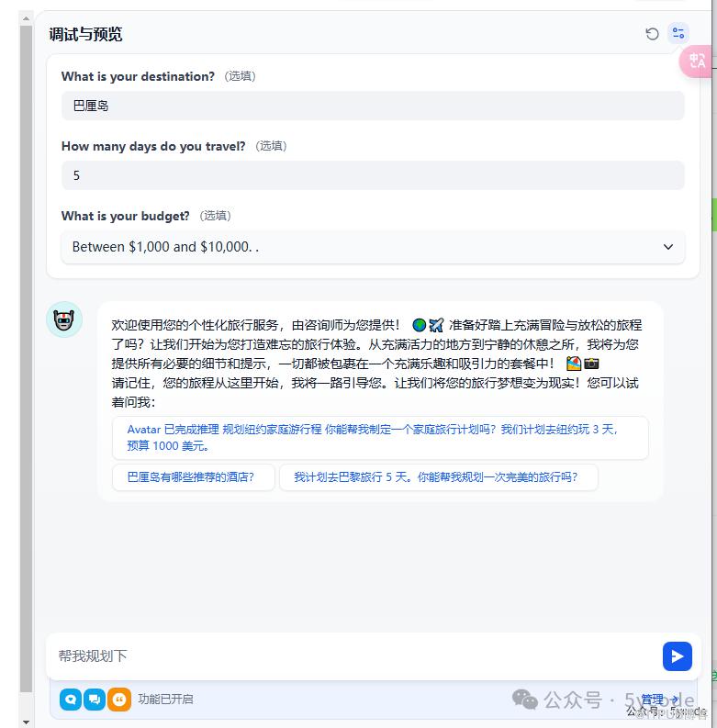Select suggestion 巴厘岛有哪些推荐的酒店?
Image resolution: width=717 pixels, height=728 pixels.
(x=193, y=477)
